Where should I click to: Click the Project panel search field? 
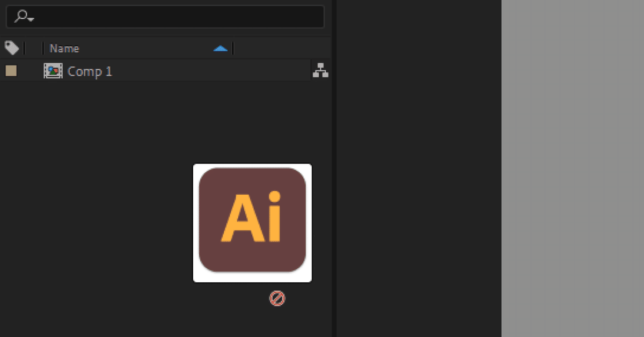(x=165, y=17)
